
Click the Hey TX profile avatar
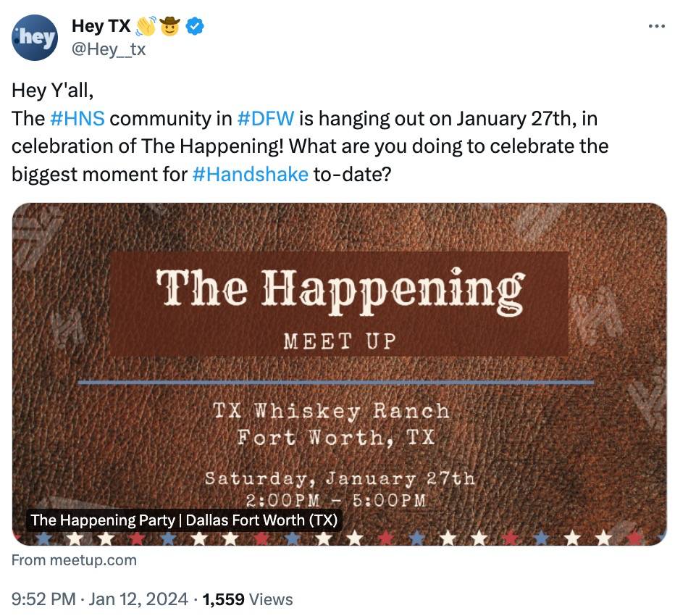coord(34,37)
